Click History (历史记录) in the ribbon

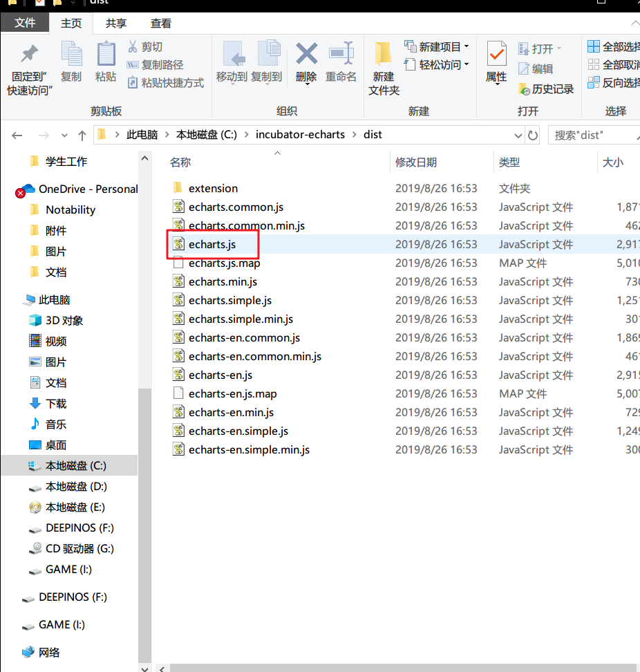click(546, 89)
